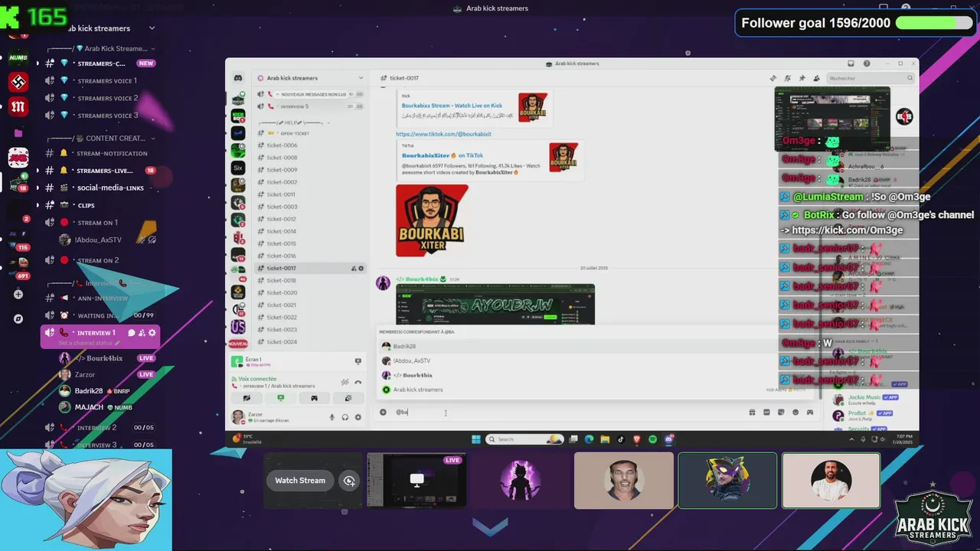980x551 pixels.
Task: Open the stream-notification channel
Action: [100, 153]
